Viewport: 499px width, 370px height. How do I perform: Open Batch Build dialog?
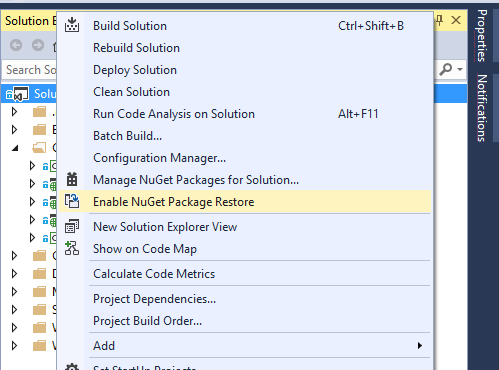[245, 136]
